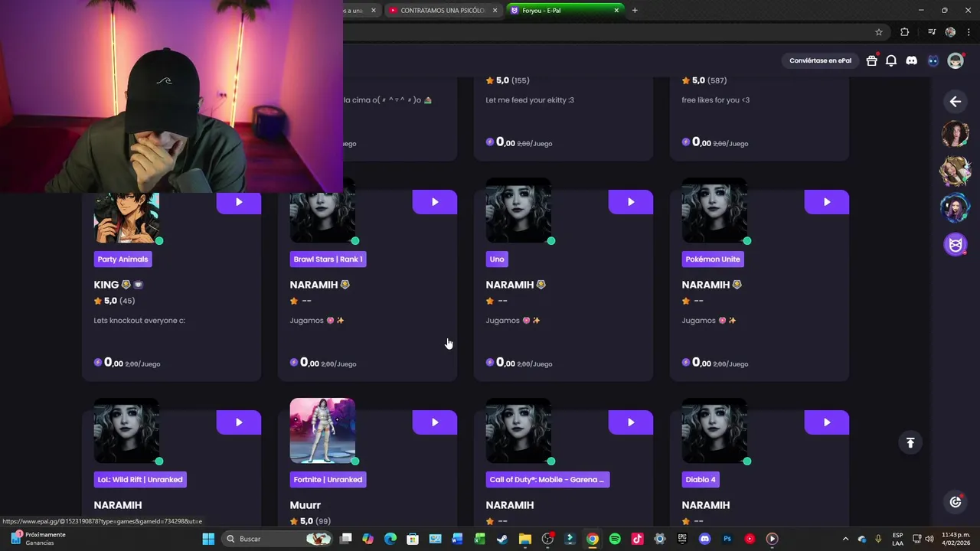Open the Chrome three-dot menu
The image size is (980, 551).
[x=969, y=32]
